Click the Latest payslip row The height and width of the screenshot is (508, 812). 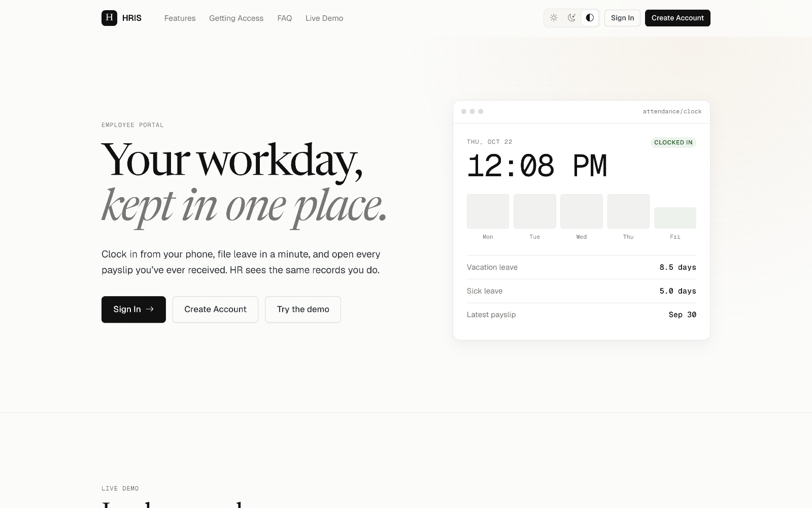click(x=582, y=314)
